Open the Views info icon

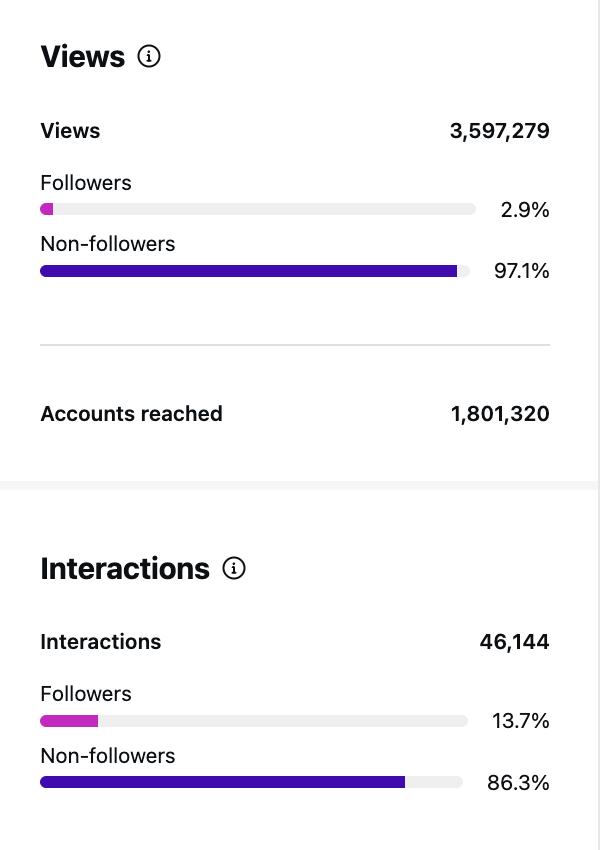point(149,56)
